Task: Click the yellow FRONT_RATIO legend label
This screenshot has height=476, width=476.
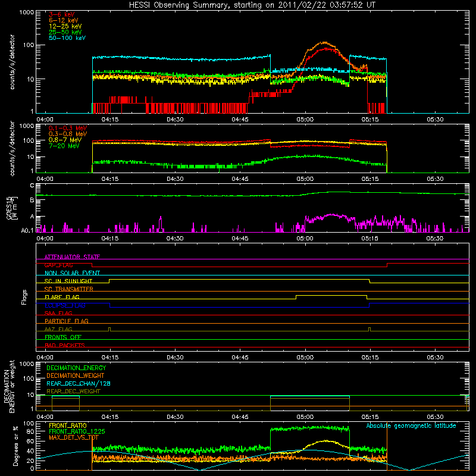Action: pyautogui.click(x=68, y=425)
